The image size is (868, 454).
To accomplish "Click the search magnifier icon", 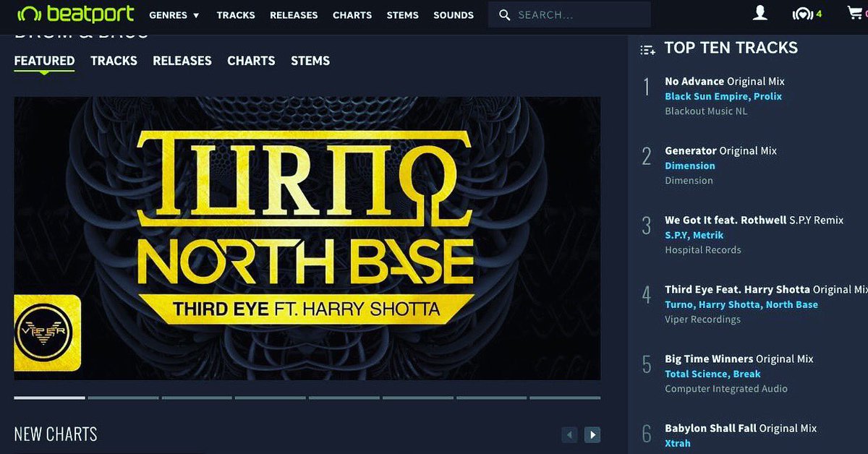I will 505,14.
